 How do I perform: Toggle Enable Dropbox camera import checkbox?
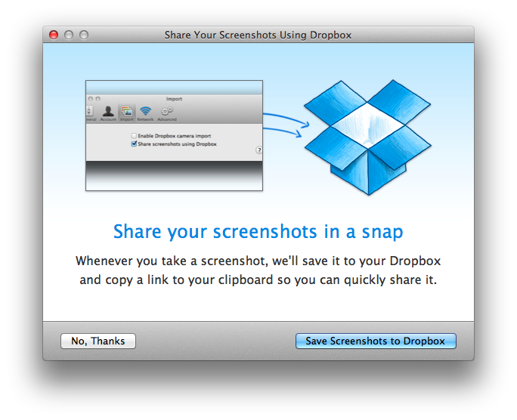pos(135,135)
